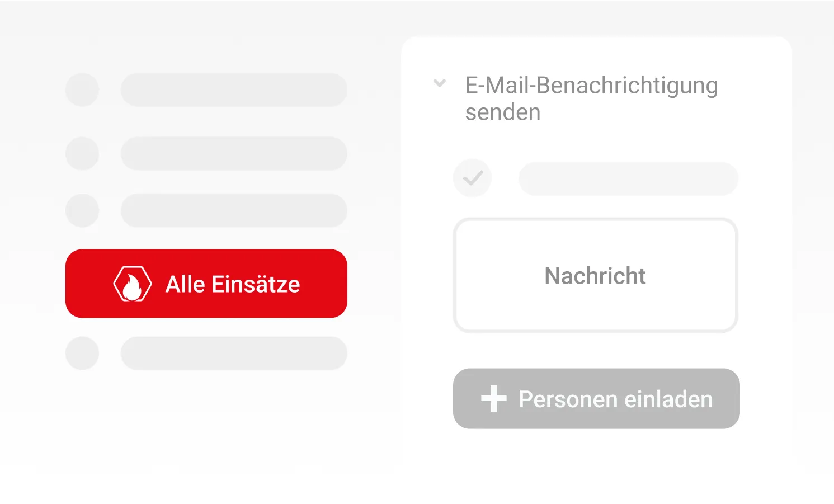Open the top gray placeholder bar in the left list
Image resolution: width=834 pixels, height=504 pixels.
[234, 90]
